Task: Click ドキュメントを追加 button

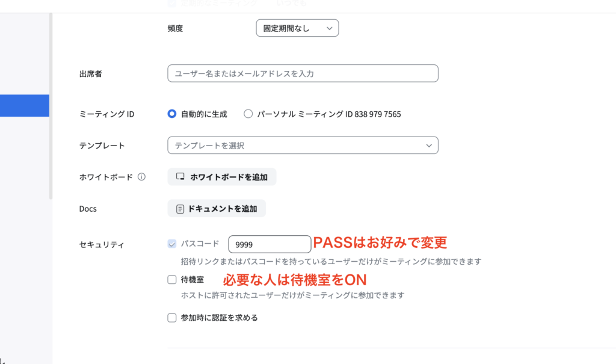Action: coord(217,209)
